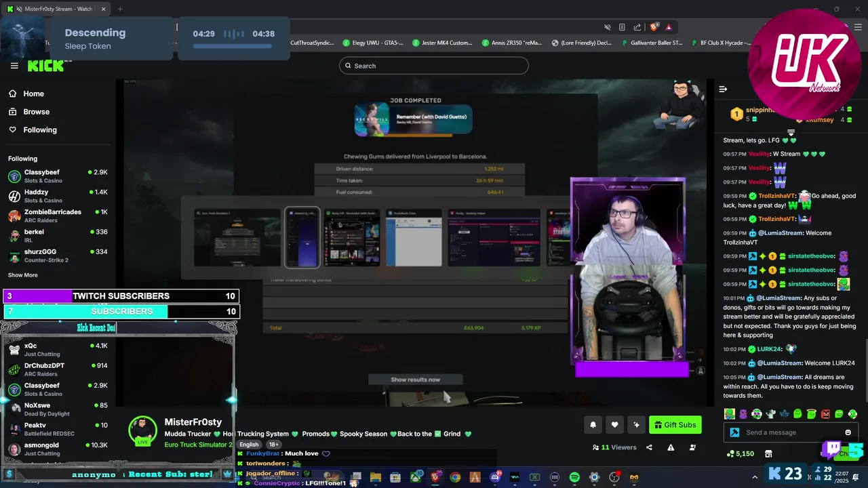Click the Brave Rewards triangle icon
Screen dimensions: 868x488
(x=669, y=27)
